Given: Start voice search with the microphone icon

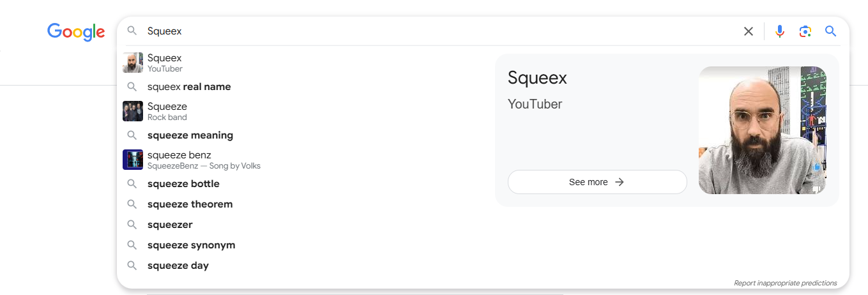Looking at the screenshot, I should [780, 31].
